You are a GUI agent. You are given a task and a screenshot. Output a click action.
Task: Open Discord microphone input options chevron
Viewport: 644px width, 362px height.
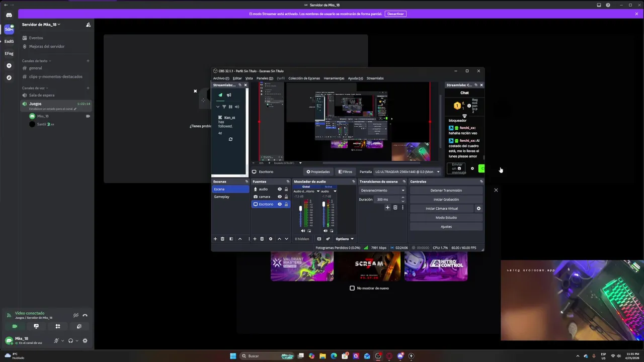tap(62, 340)
